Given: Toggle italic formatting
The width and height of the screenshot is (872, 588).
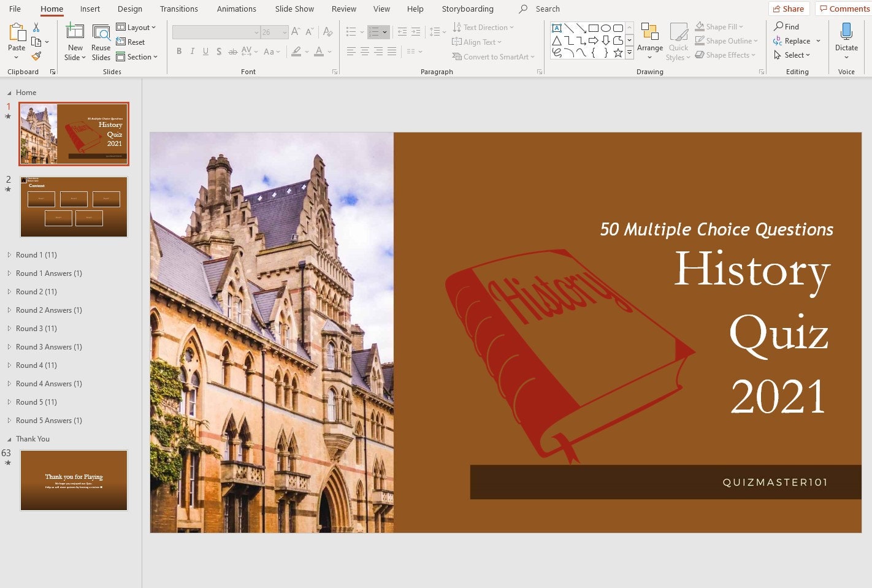Looking at the screenshot, I should (x=192, y=52).
